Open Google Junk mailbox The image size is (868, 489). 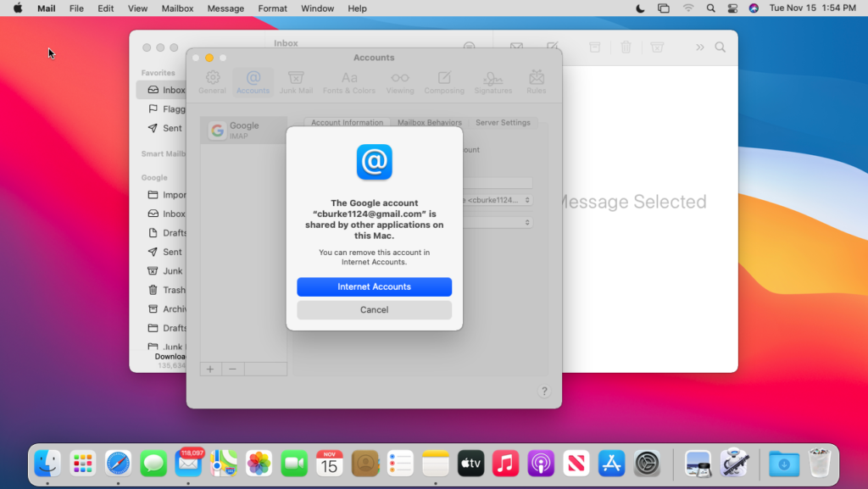tap(165, 270)
